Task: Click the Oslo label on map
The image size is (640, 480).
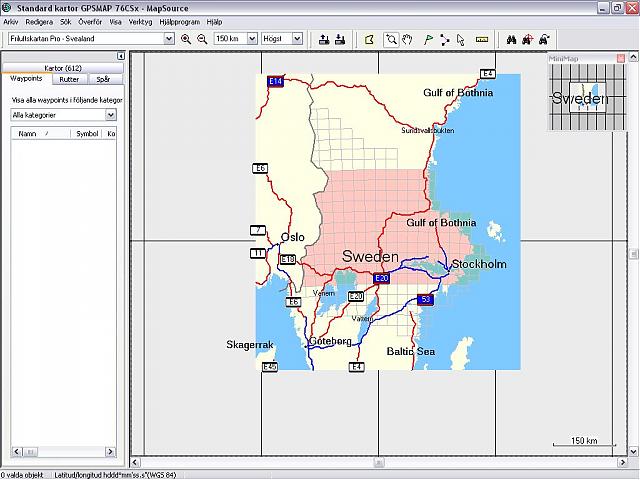Action: pos(293,237)
